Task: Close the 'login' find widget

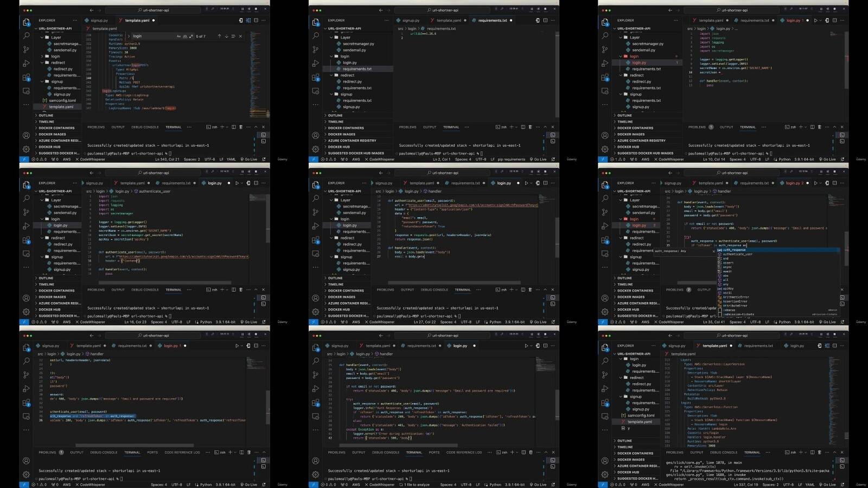Action: (240, 36)
